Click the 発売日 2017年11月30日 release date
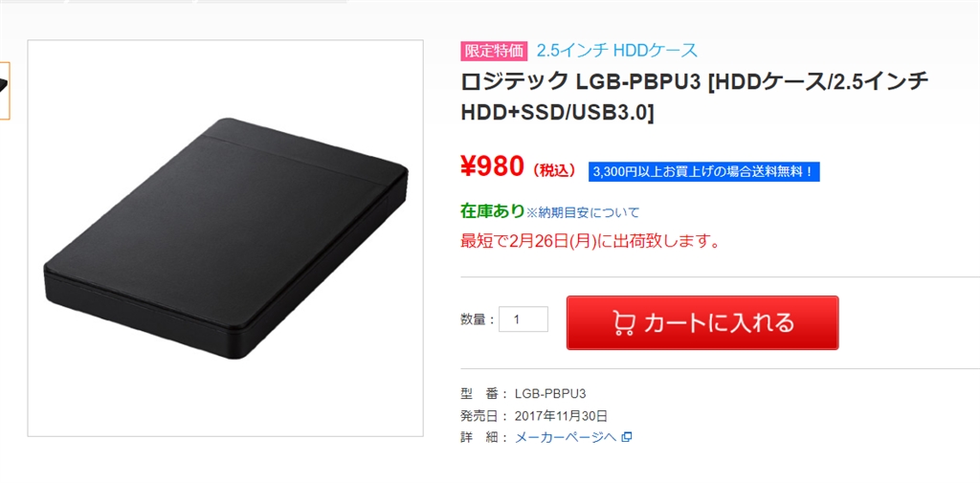The height and width of the screenshot is (483, 980). pos(561,415)
